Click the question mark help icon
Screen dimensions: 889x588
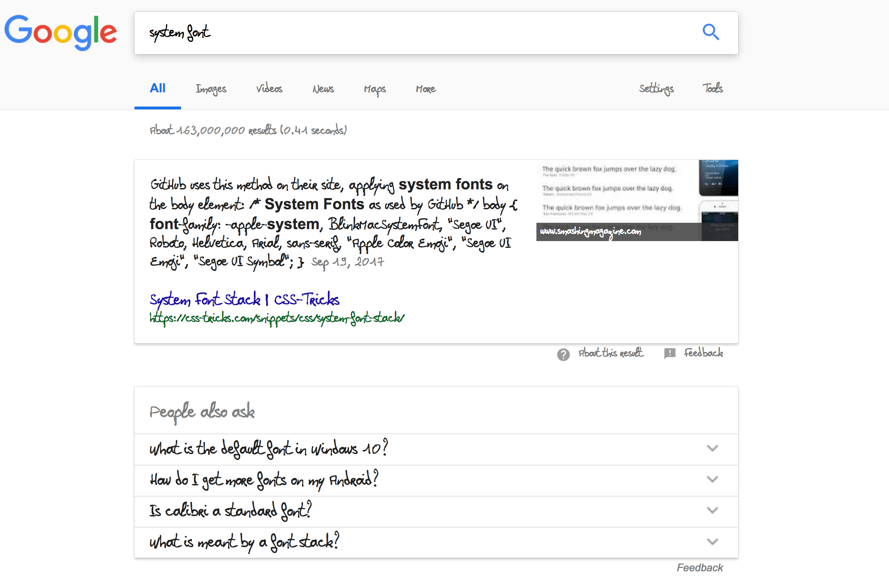563,354
